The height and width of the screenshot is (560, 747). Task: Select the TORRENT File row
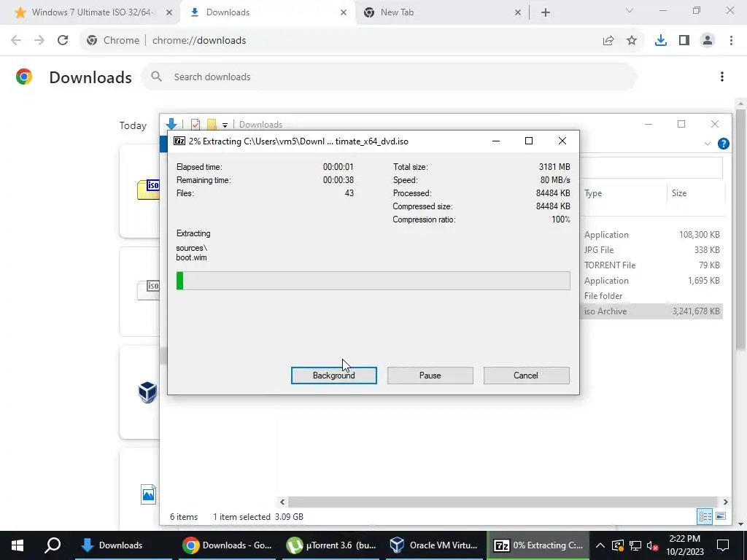pyautogui.click(x=651, y=265)
